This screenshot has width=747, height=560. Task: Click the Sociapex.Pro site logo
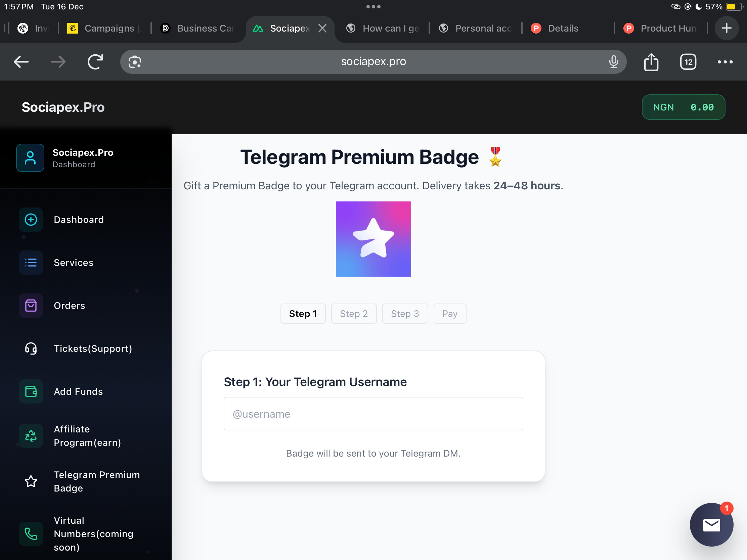(63, 107)
